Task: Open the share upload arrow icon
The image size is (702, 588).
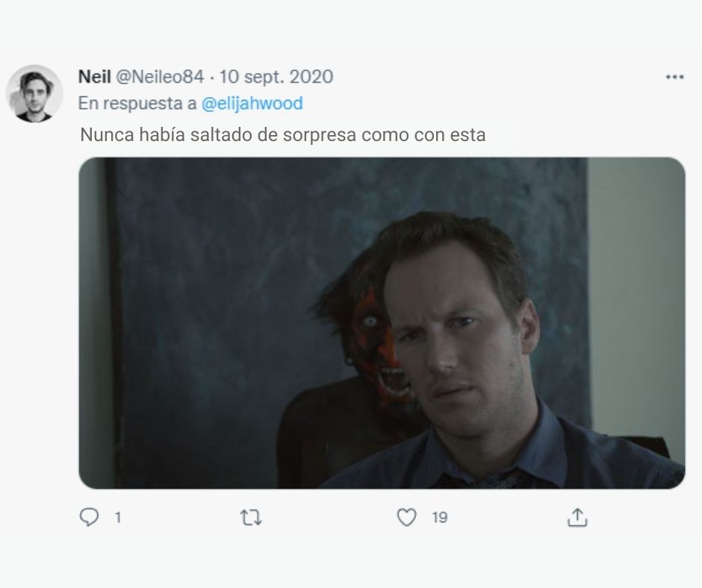Action: (577, 518)
